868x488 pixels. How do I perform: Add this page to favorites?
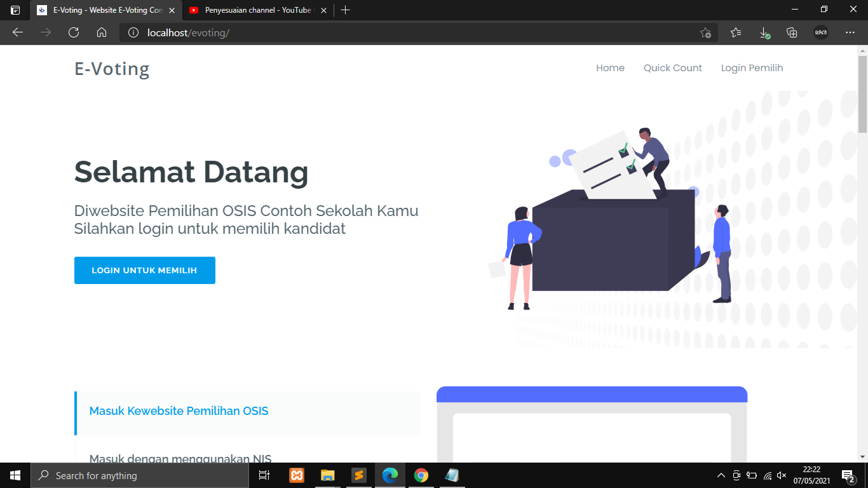705,32
